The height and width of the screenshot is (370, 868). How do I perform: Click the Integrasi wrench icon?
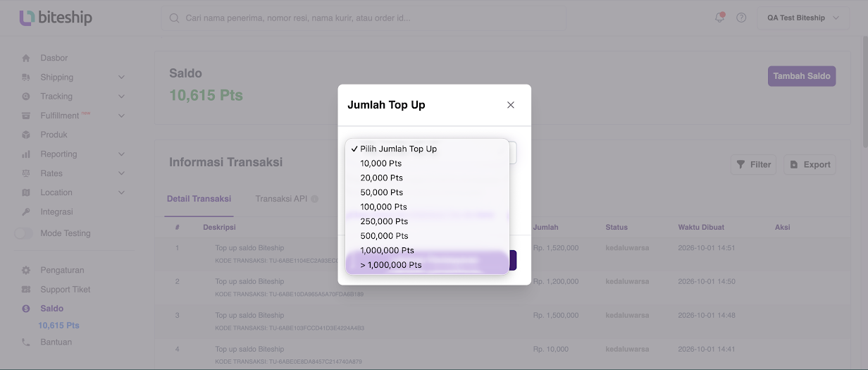point(26,212)
